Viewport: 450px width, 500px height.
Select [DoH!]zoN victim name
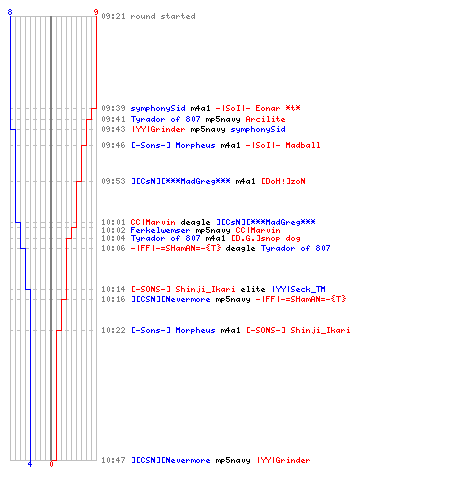coord(283,181)
